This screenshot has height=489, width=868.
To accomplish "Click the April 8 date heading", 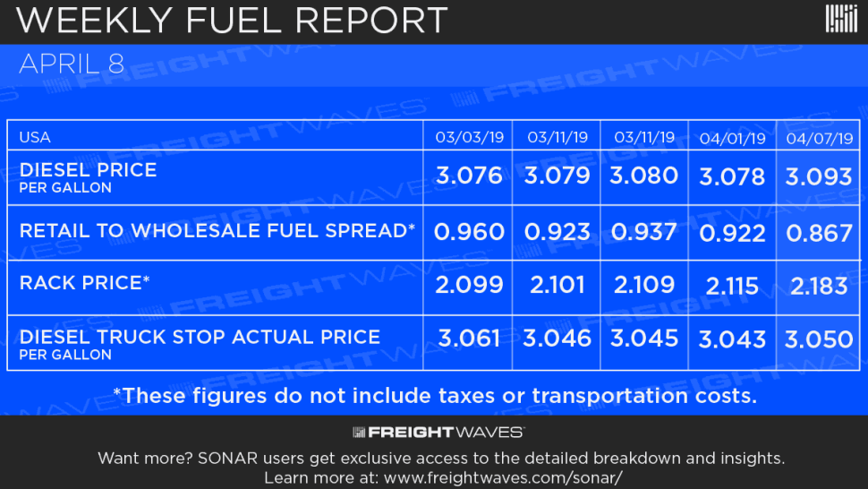I will (x=72, y=64).
